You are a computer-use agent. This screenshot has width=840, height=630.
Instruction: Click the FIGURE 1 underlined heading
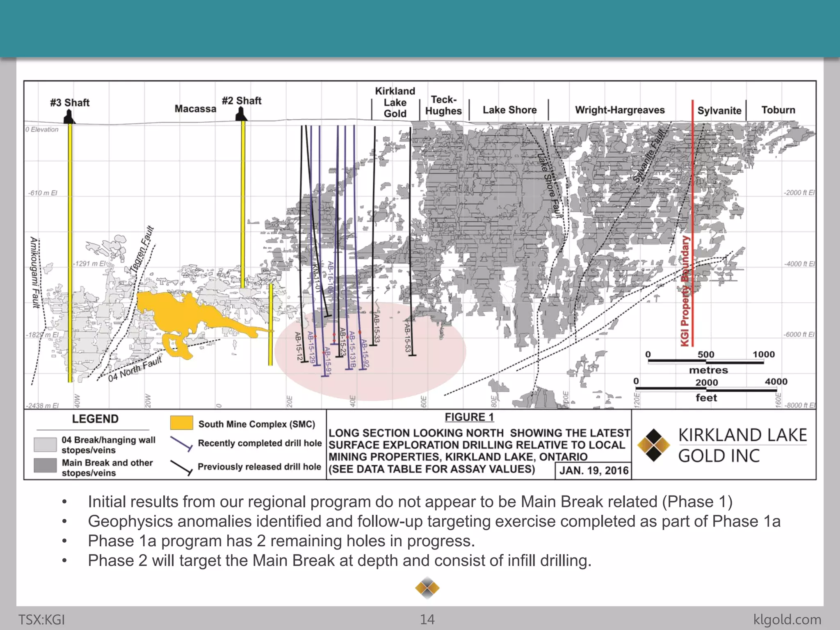point(469,417)
